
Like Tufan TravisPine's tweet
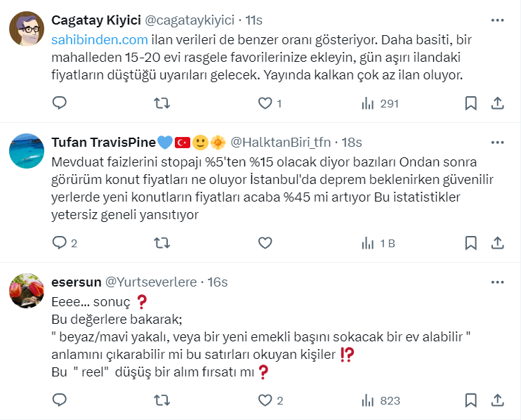click(265, 243)
